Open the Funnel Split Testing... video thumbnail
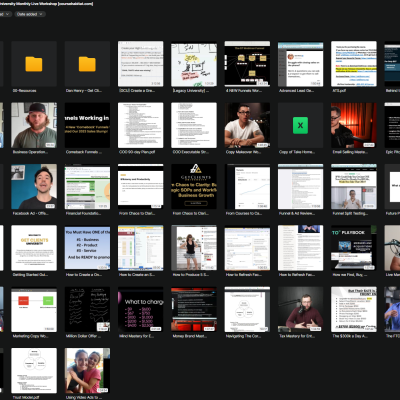400x400 pixels. [x=354, y=187]
